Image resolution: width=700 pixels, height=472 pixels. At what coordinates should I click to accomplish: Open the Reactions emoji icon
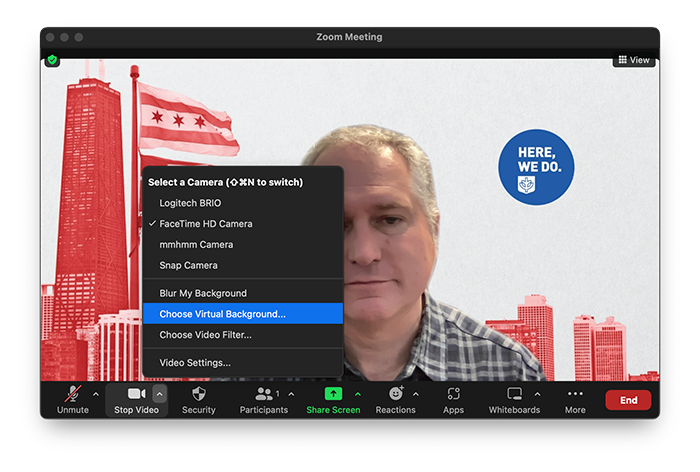click(x=395, y=394)
